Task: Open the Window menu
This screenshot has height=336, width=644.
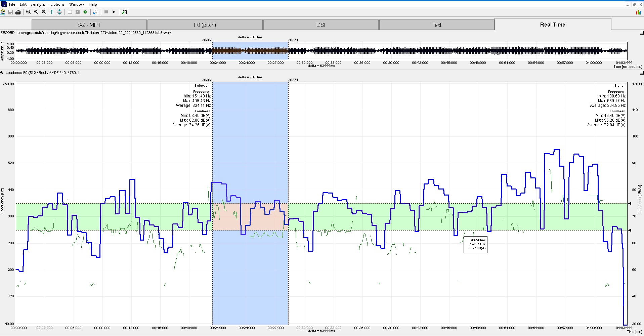Action: point(77,4)
